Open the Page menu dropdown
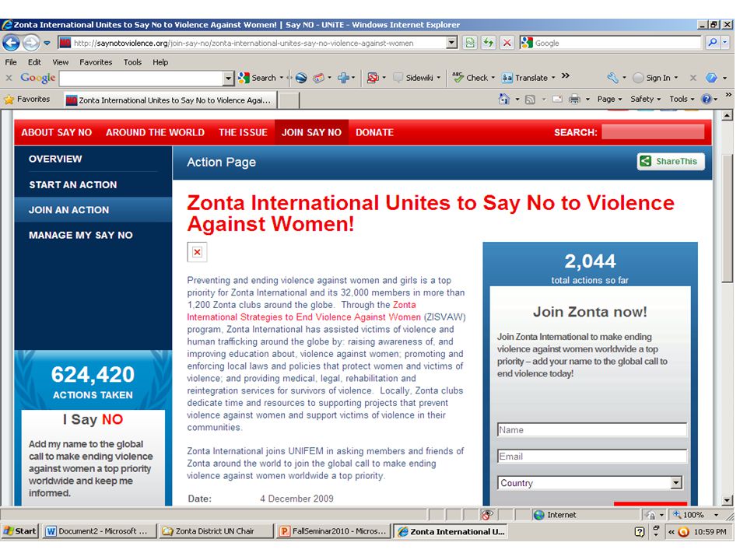Image resolution: width=747 pixels, height=560 pixels. [x=609, y=99]
